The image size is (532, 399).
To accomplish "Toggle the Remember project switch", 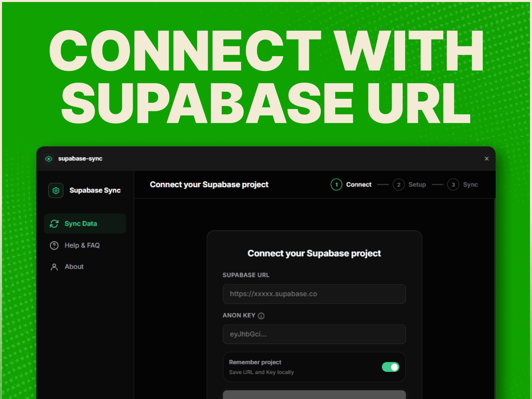I will [x=390, y=367].
